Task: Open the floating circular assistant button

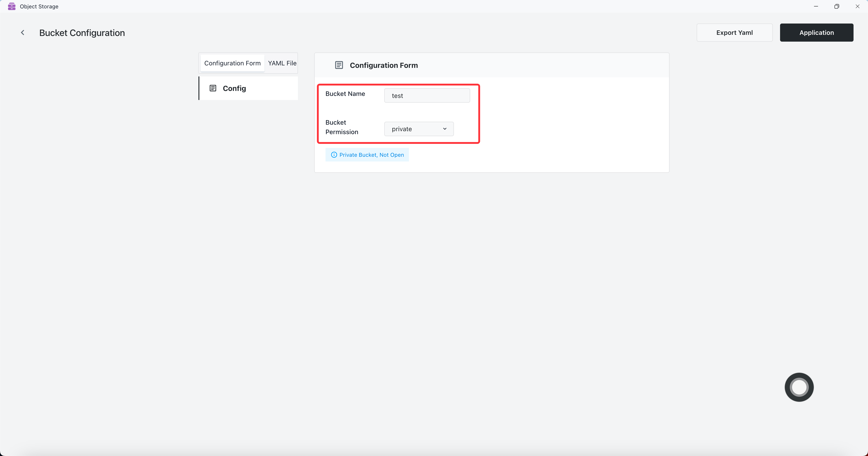Action: (x=799, y=387)
